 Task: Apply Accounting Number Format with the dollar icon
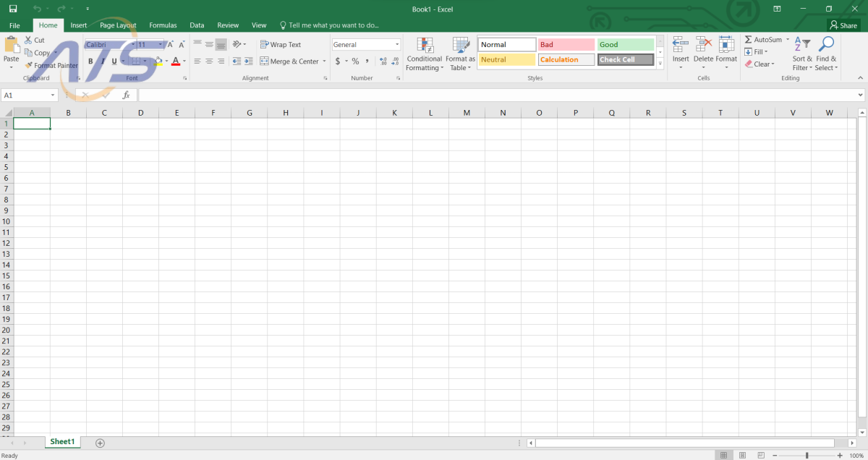[x=337, y=61]
